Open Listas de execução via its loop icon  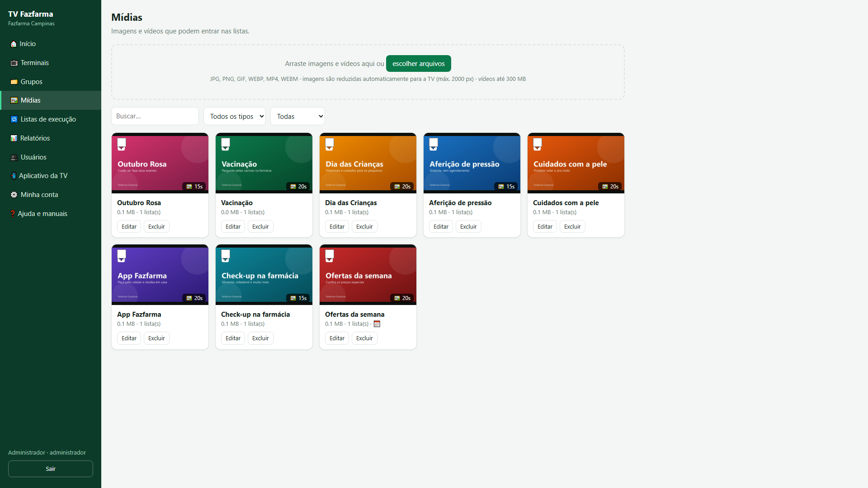[14, 119]
